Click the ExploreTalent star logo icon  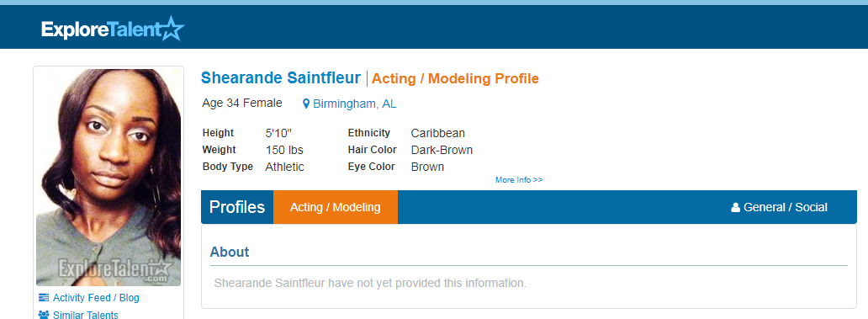click(x=172, y=29)
